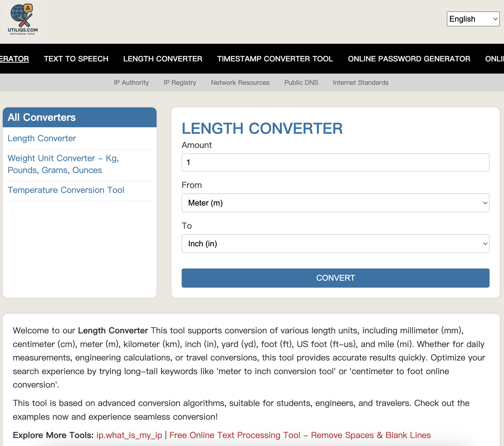Open the Public DNS link

click(x=301, y=83)
